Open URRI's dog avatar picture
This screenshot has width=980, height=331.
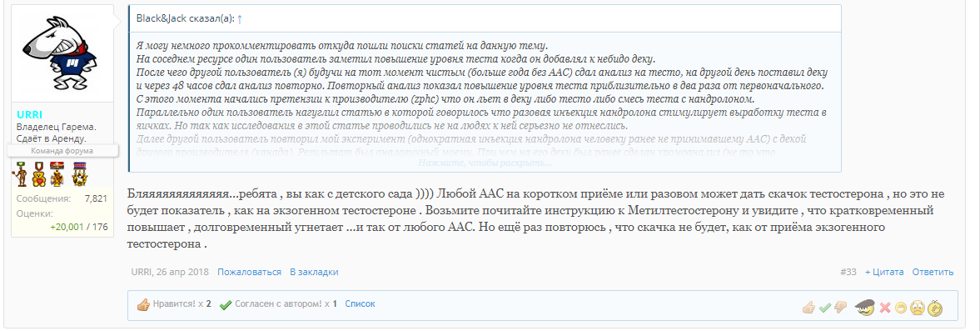tap(62, 54)
